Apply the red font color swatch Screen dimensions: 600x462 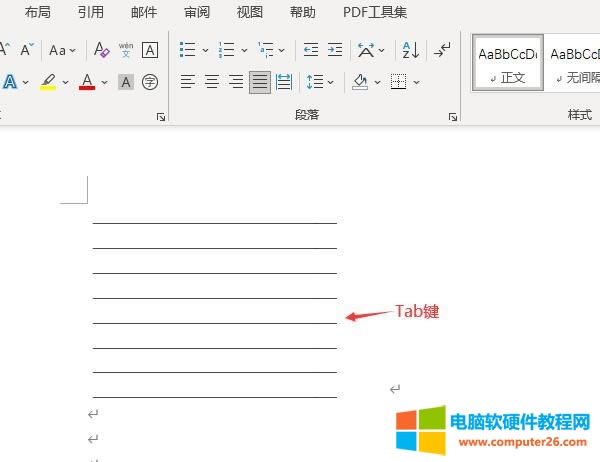click(x=86, y=82)
